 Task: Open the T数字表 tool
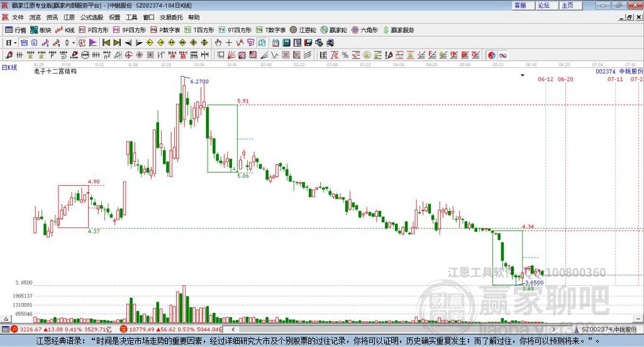[270, 30]
